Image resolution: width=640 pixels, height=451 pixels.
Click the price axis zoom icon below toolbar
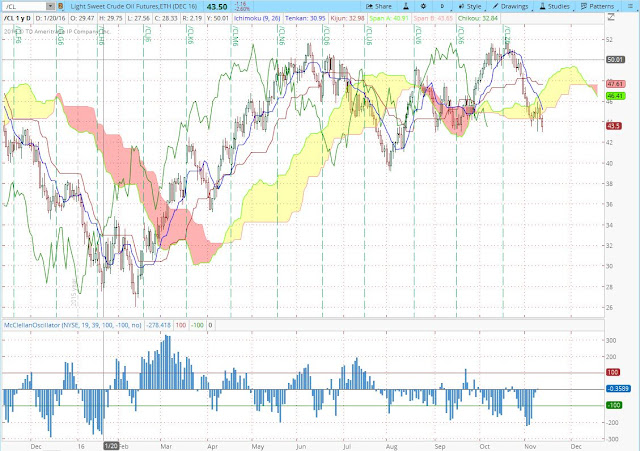click(611, 17)
